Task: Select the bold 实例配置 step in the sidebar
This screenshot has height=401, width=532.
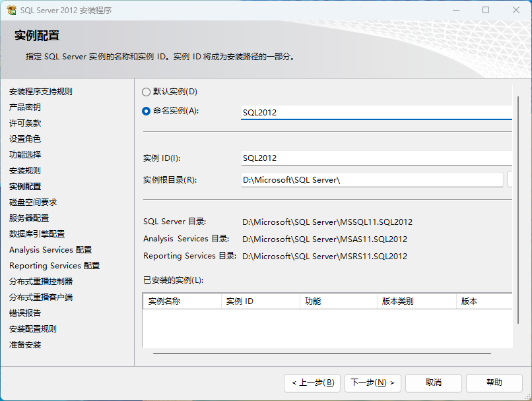Action: pyautogui.click(x=25, y=187)
